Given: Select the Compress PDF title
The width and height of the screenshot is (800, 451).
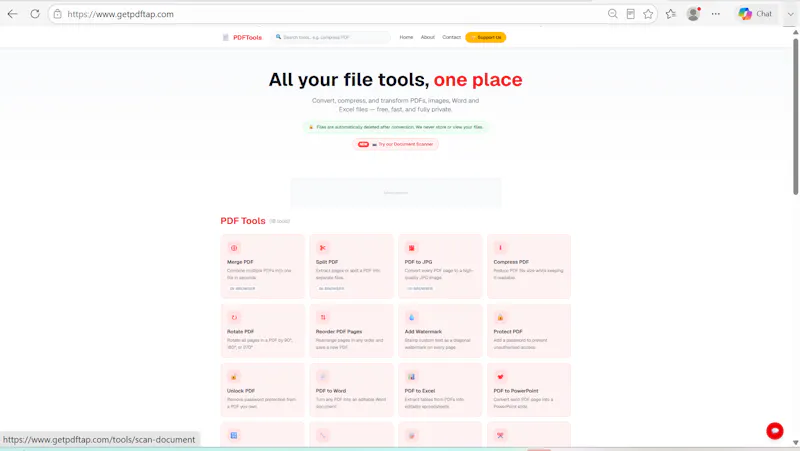Looking at the screenshot, I should [511, 262].
